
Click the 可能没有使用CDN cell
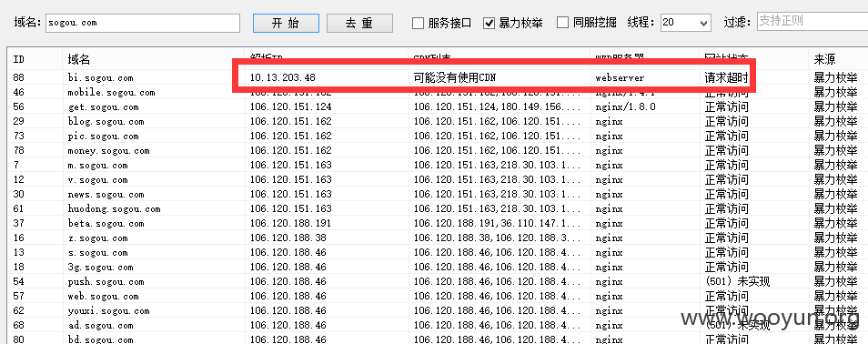455,77
